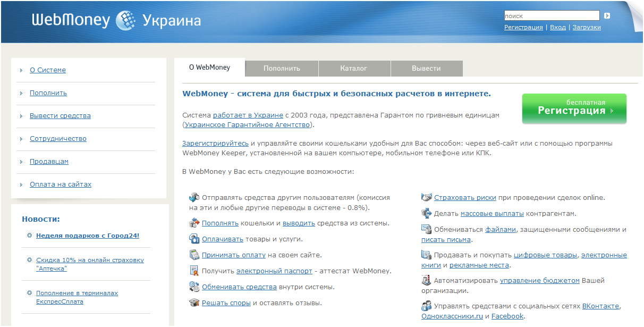Open the 'Загрузки' link in the header
644x327 pixels.
point(587,27)
